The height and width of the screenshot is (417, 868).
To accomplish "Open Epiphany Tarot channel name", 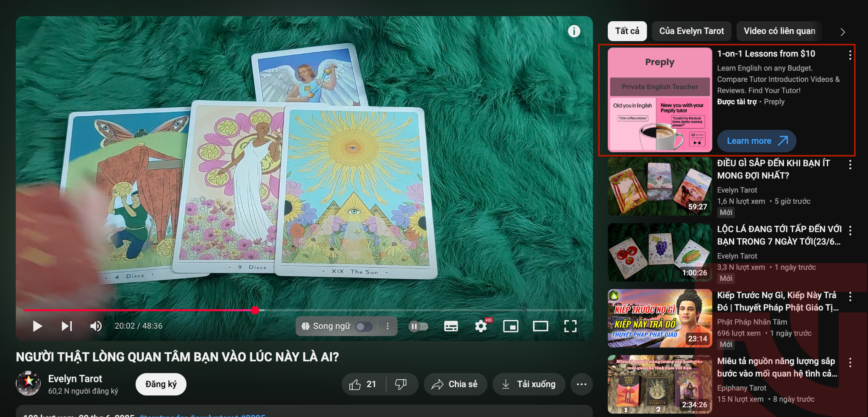I will (742, 388).
